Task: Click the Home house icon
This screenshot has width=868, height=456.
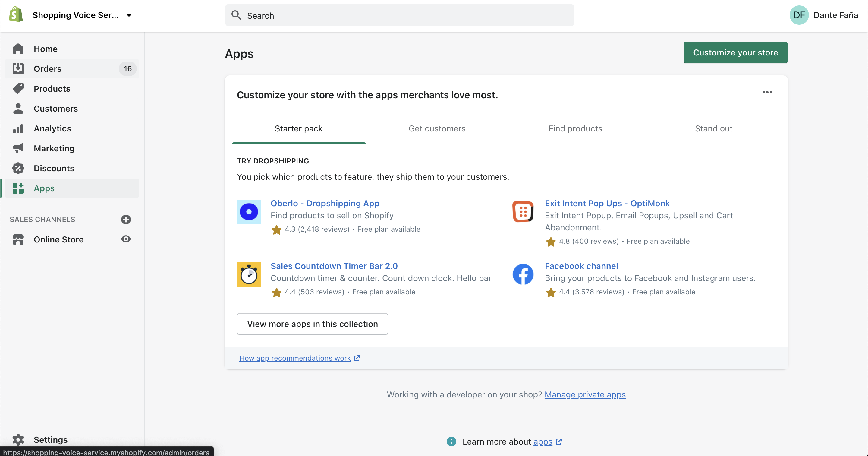Action: pos(18,49)
